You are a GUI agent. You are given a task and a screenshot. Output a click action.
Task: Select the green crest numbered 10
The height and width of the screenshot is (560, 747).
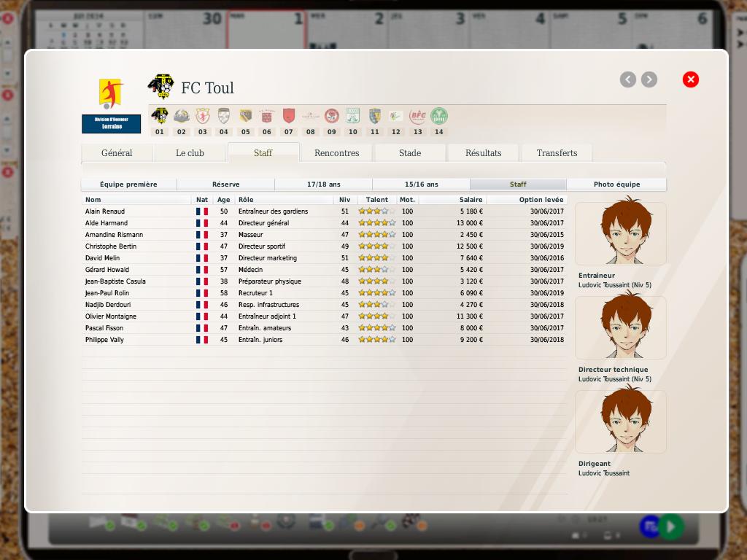353,116
